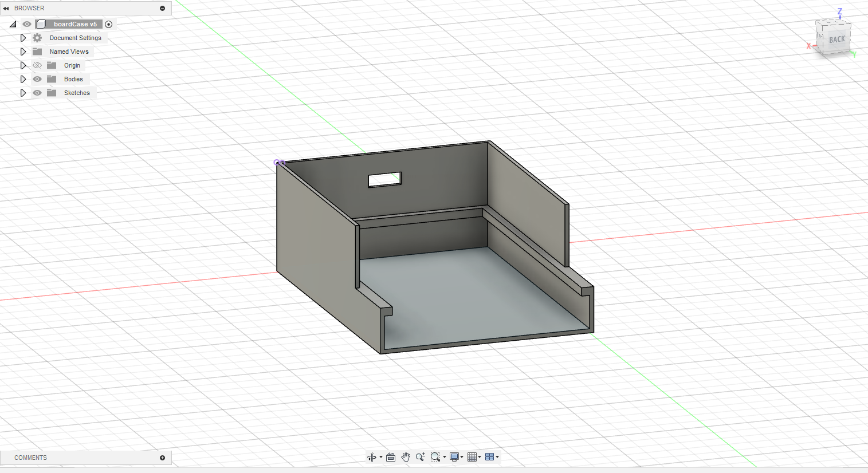Open the Grid and Snaps dropdown arrow
868x473 pixels.
[x=480, y=457]
